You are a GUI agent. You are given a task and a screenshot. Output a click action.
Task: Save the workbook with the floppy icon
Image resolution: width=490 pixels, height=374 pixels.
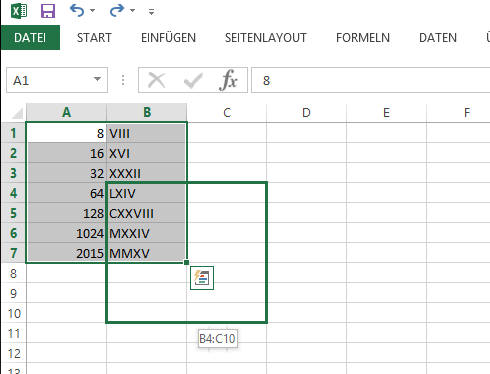pyautogui.click(x=48, y=11)
